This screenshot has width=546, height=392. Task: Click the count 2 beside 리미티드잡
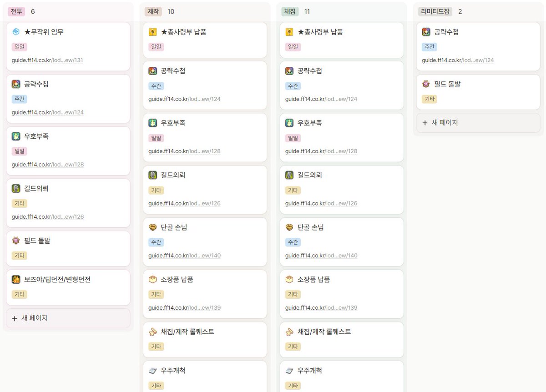pyautogui.click(x=460, y=11)
